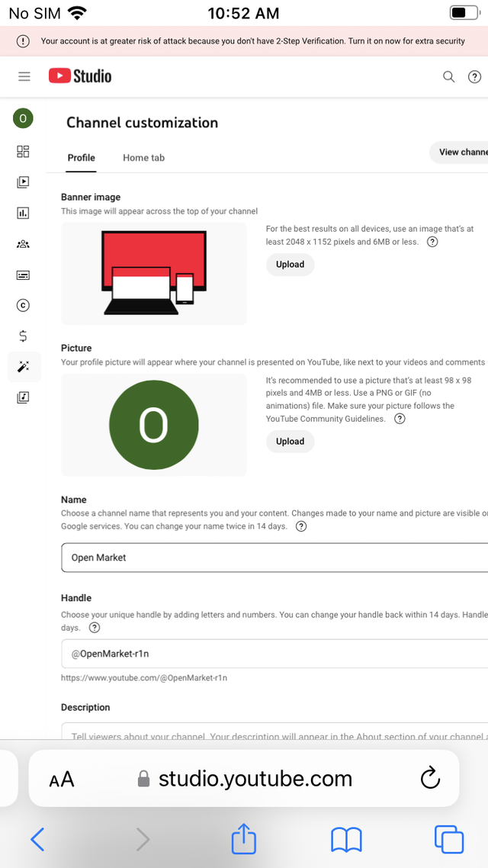Open the Copyright sidebar icon

pos(23,305)
